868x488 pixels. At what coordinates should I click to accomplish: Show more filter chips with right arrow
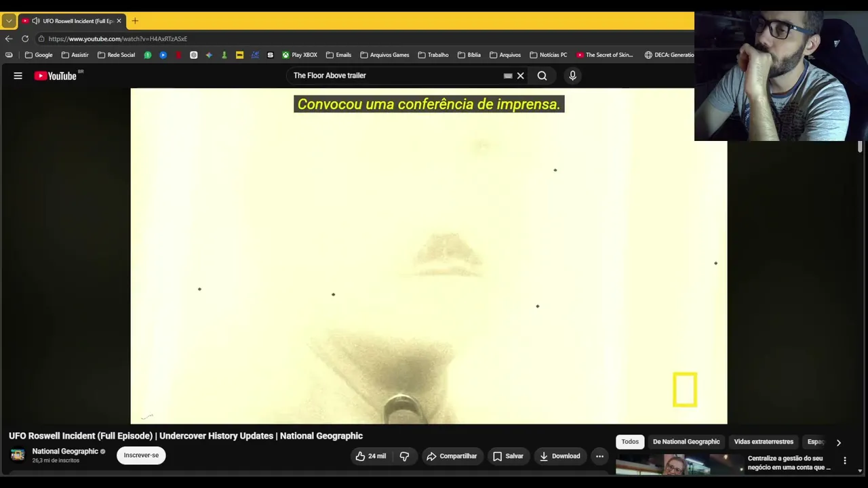(838, 443)
